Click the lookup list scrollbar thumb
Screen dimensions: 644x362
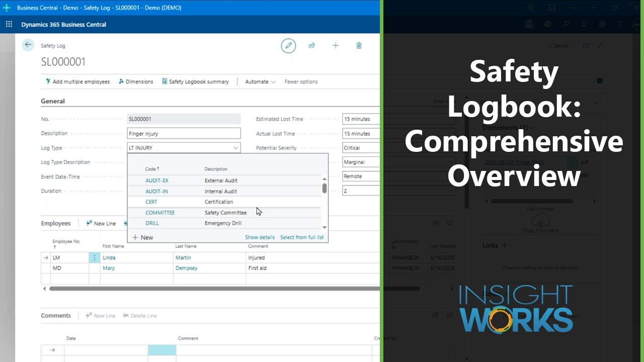(x=325, y=188)
